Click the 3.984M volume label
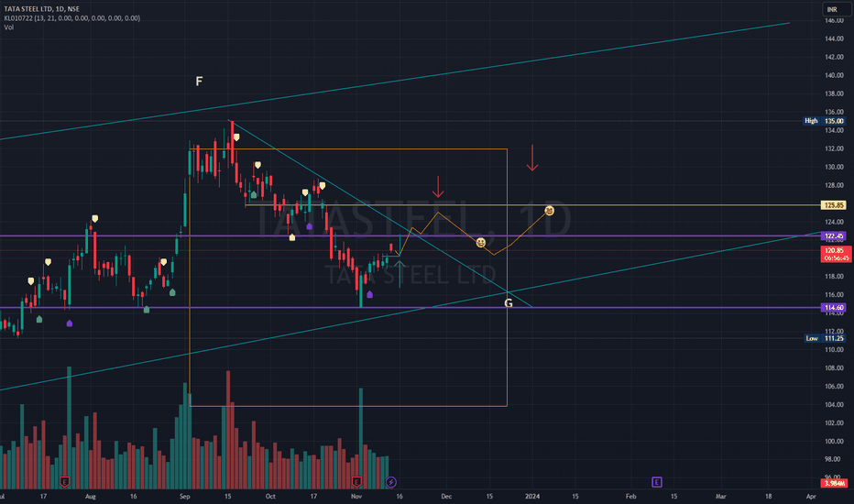This screenshot has height=504, width=854. tap(835, 483)
